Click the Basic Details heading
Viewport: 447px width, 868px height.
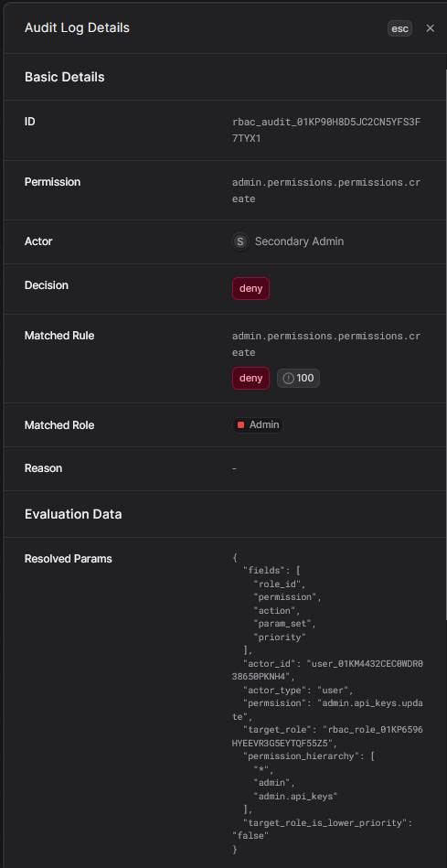(x=65, y=77)
